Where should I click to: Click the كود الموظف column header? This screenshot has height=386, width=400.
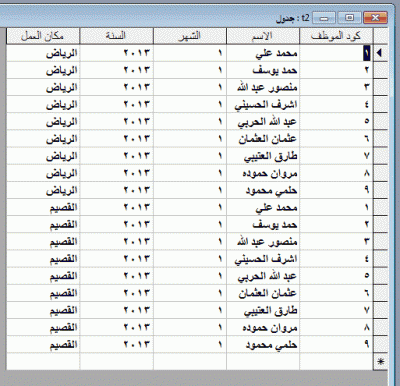point(336,36)
